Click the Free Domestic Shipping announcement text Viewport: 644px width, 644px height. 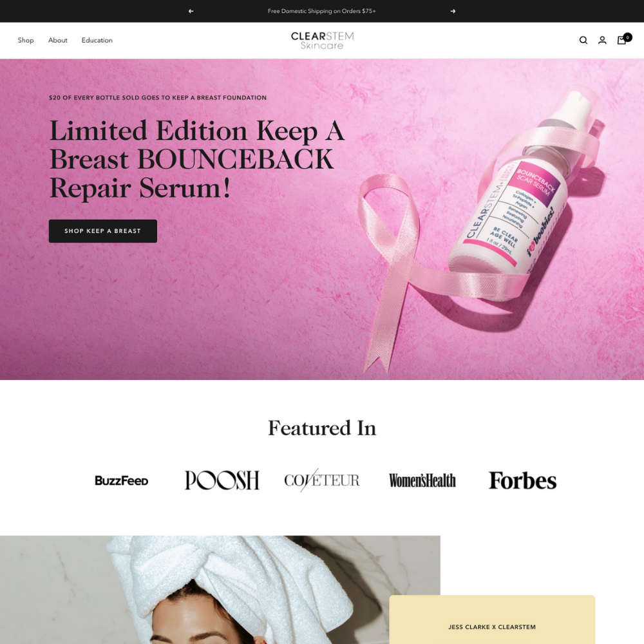point(321,11)
